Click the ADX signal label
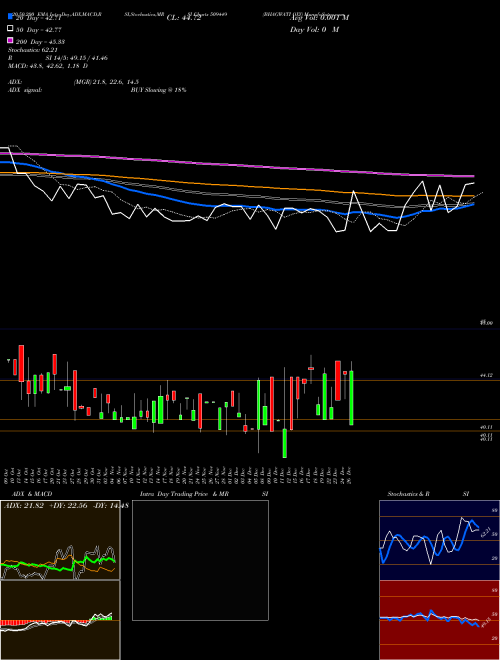 [x=25, y=90]
